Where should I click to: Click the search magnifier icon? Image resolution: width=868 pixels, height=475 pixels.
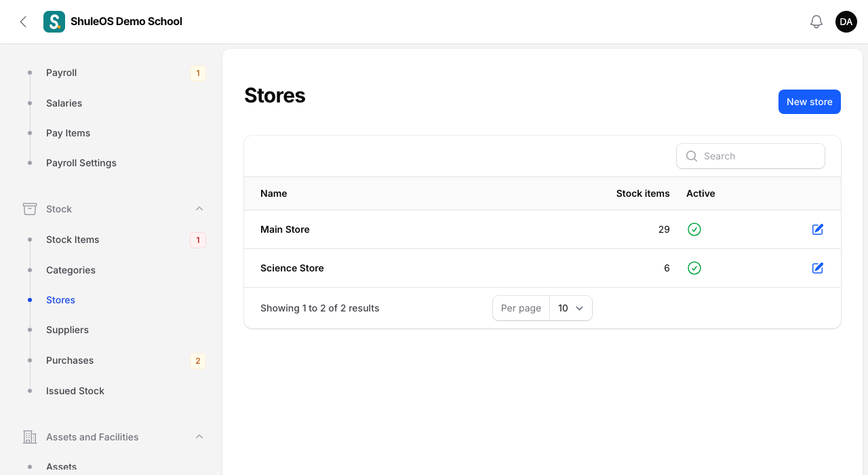(x=692, y=156)
